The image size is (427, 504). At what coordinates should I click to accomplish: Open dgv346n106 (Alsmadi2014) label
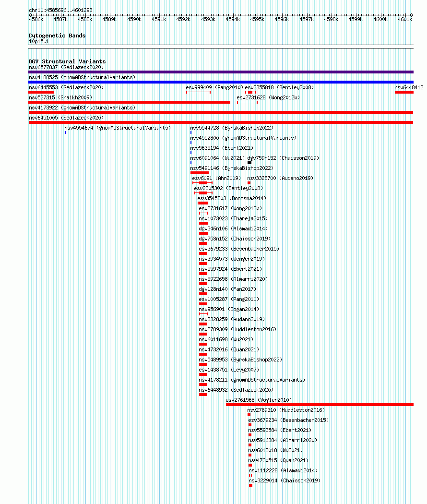tap(233, 228)
